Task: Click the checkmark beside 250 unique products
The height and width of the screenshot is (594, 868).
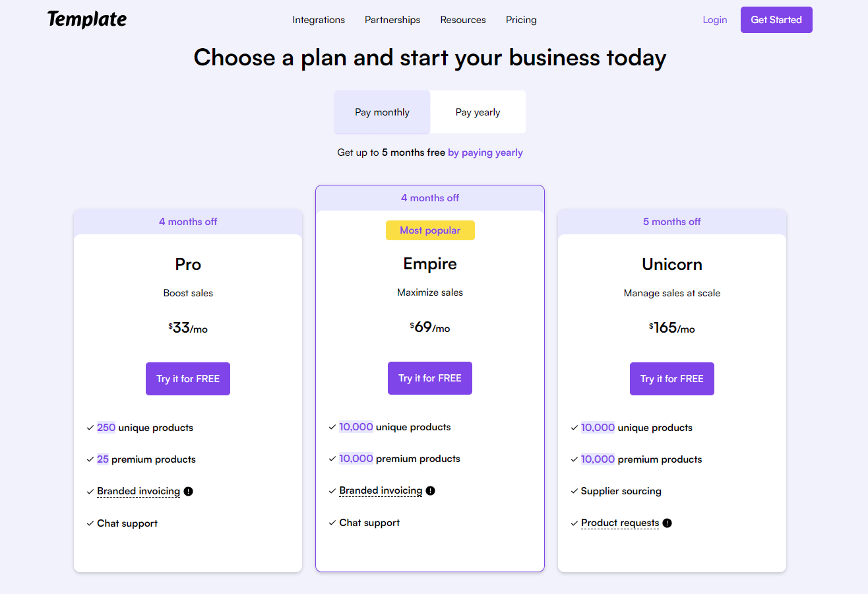Action: [x=90, y=428]
